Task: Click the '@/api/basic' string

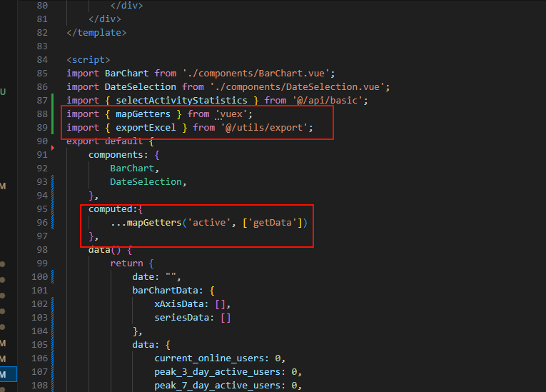Action: point(328,101)
